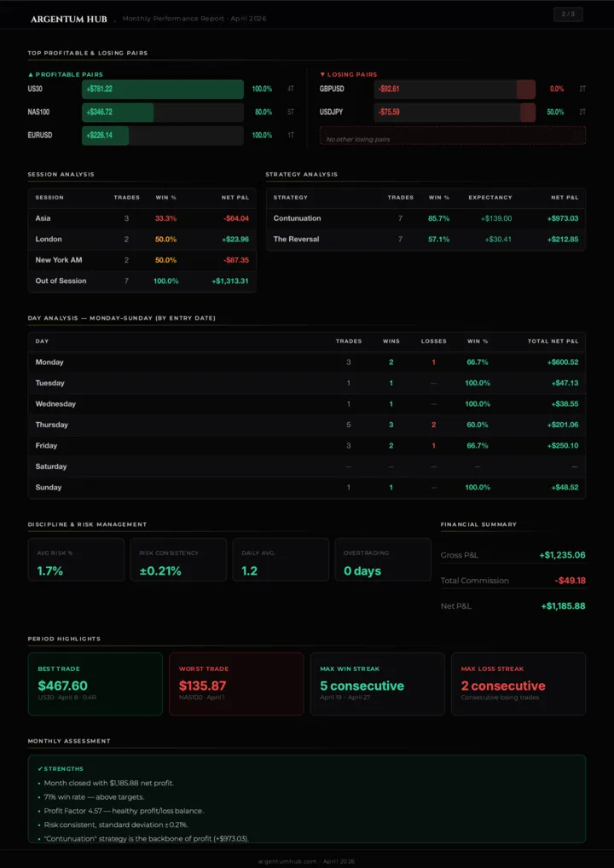This screenshot has width=614, height=868.
Task: Click the London net P&L +$23.96
Action: 235,240
